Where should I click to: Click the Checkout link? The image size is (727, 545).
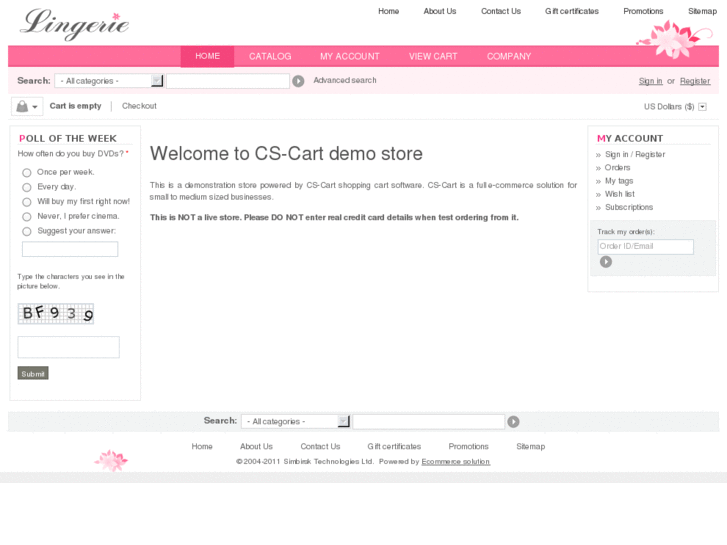pyautogui.click(x=139, y=106)
